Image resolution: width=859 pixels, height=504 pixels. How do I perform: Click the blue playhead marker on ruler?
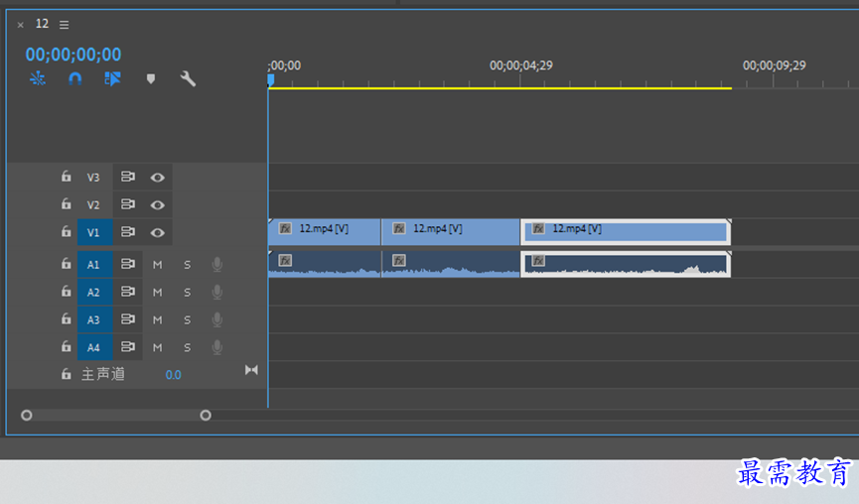(271, 80)
